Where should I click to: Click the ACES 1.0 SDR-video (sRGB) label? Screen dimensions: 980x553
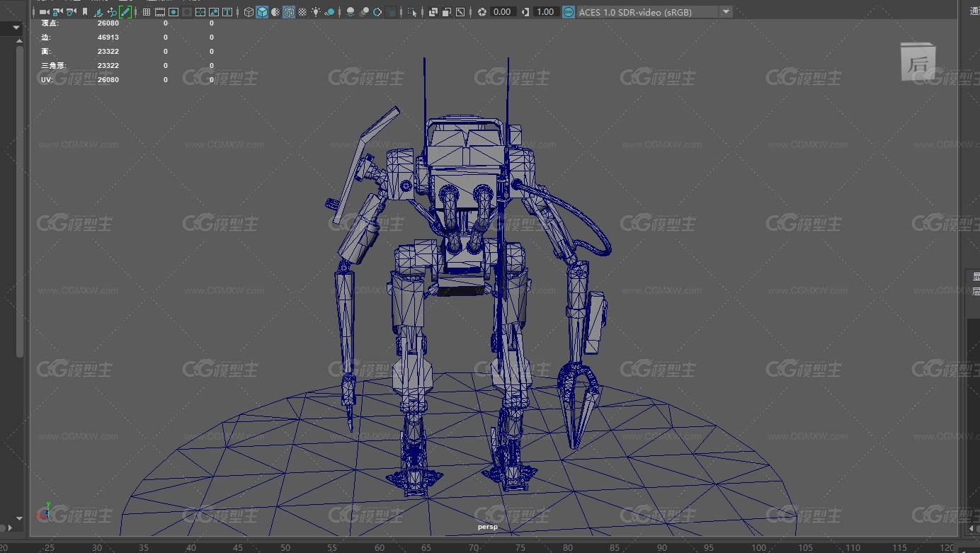635,12
